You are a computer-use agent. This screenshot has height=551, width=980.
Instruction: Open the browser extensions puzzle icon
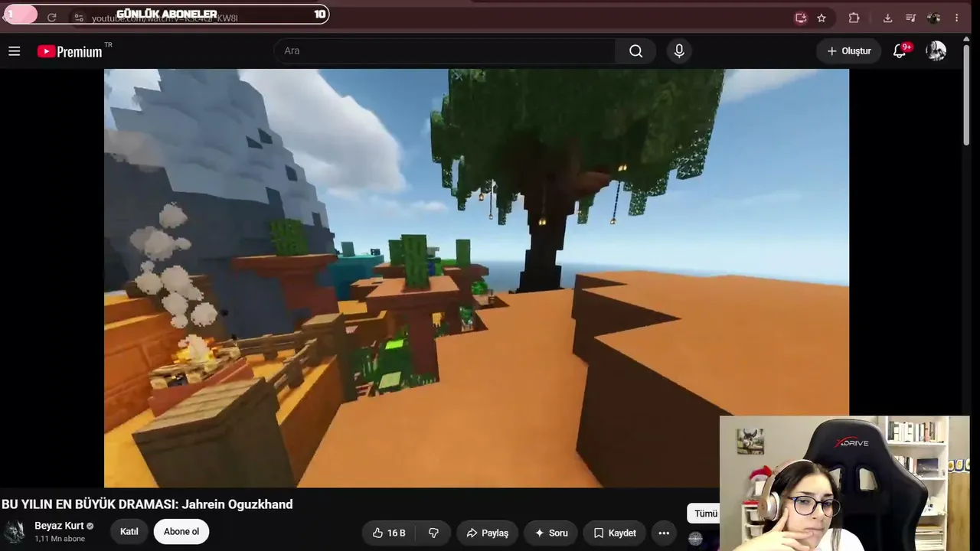pos(854,18)
